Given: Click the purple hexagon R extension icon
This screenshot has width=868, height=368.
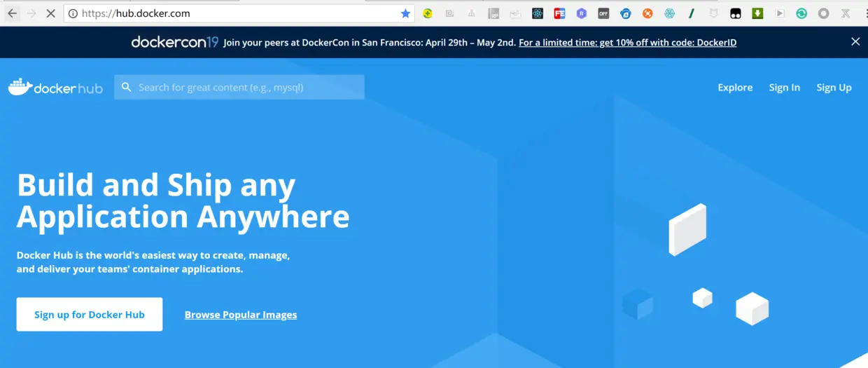Looking at the screenshot, I should point(582,13).
